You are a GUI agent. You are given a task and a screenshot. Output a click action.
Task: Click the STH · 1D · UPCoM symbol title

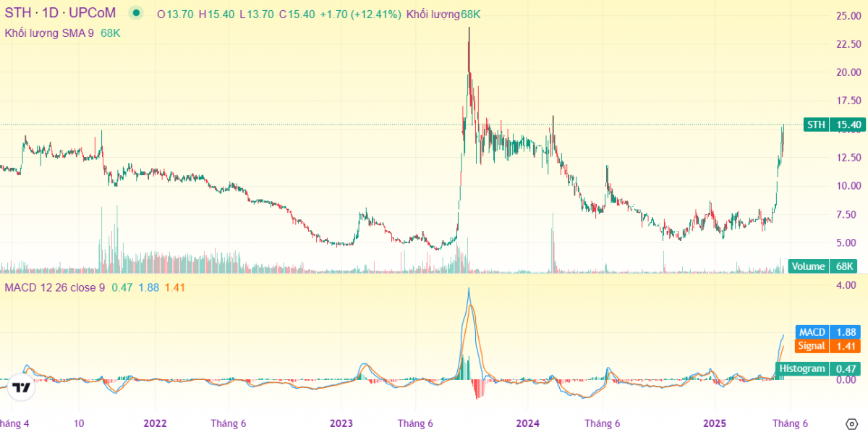click(63, 14)
